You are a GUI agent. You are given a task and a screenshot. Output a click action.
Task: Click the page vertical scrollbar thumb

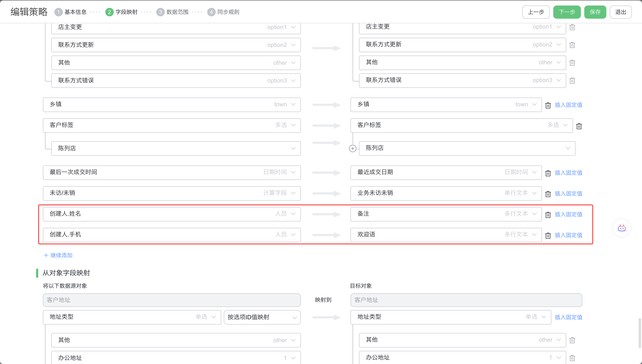point(640,333)
